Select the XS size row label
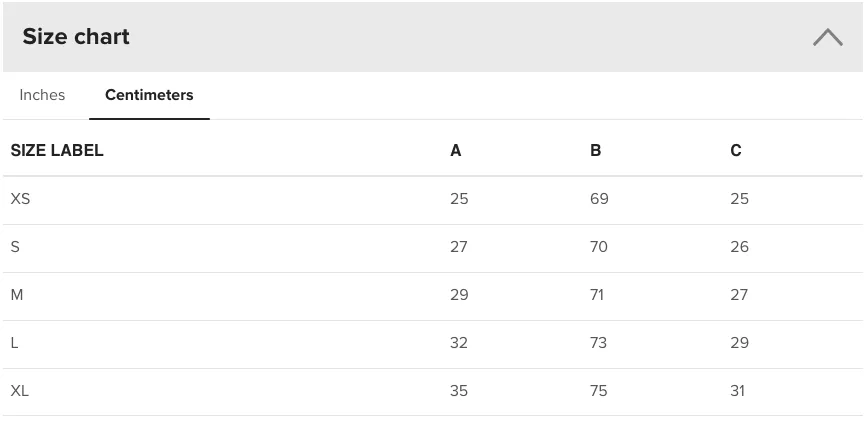 click(20, 198)
